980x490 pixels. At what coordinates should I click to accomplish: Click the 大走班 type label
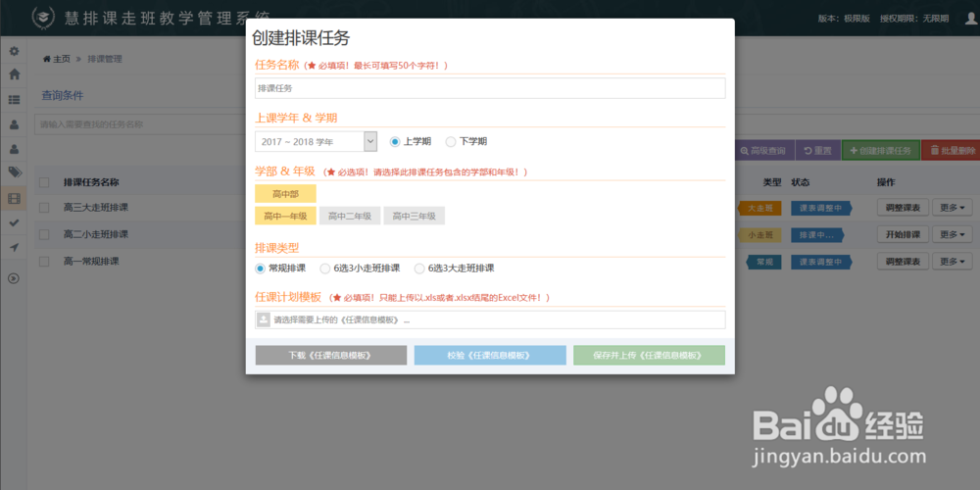pos(760,208)
